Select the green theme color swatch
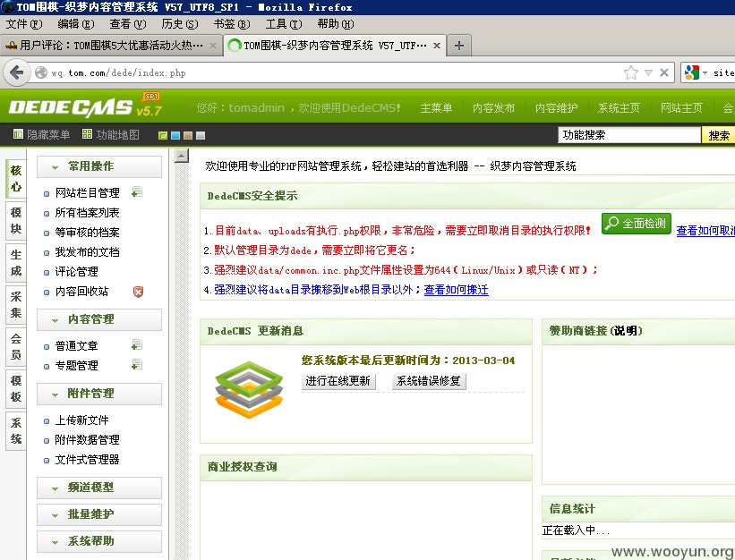Viewport: 735px width, 560px height. pos(163,135)
